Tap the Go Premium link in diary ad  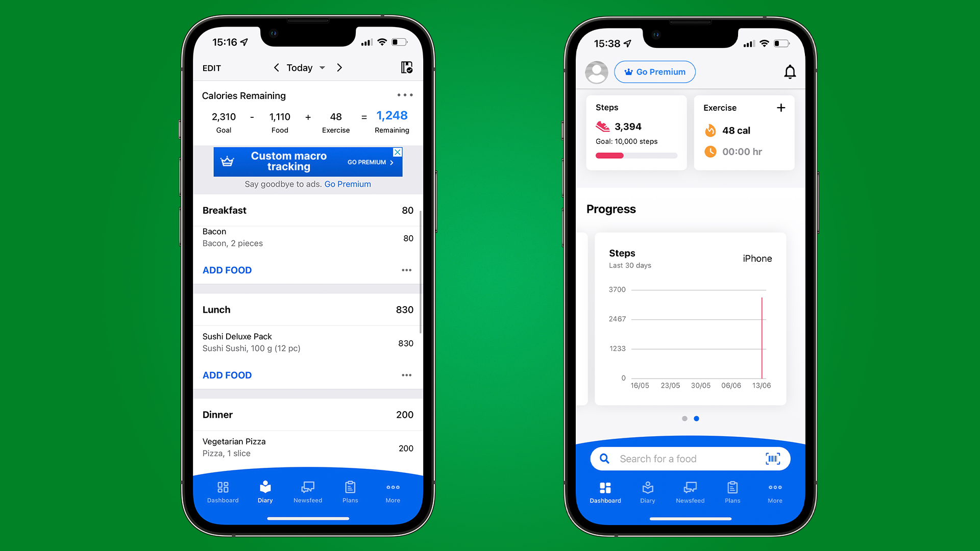(x=347, y=184)
